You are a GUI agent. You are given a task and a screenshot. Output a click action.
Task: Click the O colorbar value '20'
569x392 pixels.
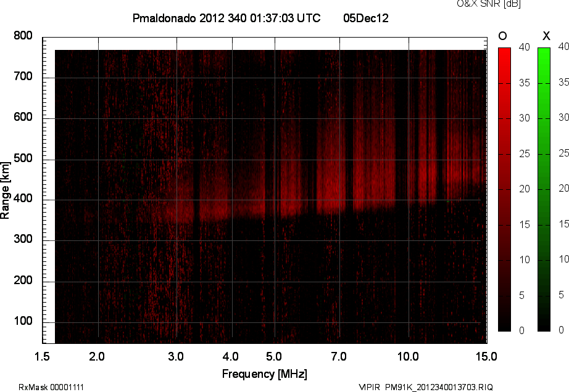point(525,189)
